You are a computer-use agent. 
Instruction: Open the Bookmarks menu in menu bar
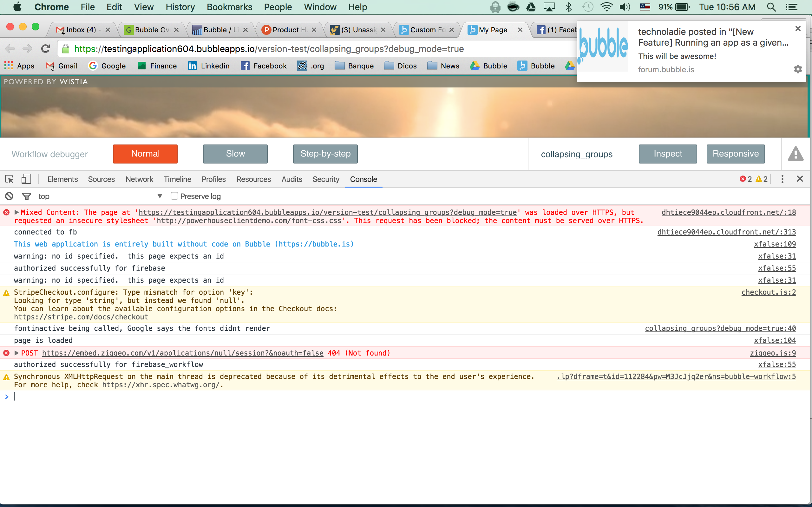coord(229,7)
